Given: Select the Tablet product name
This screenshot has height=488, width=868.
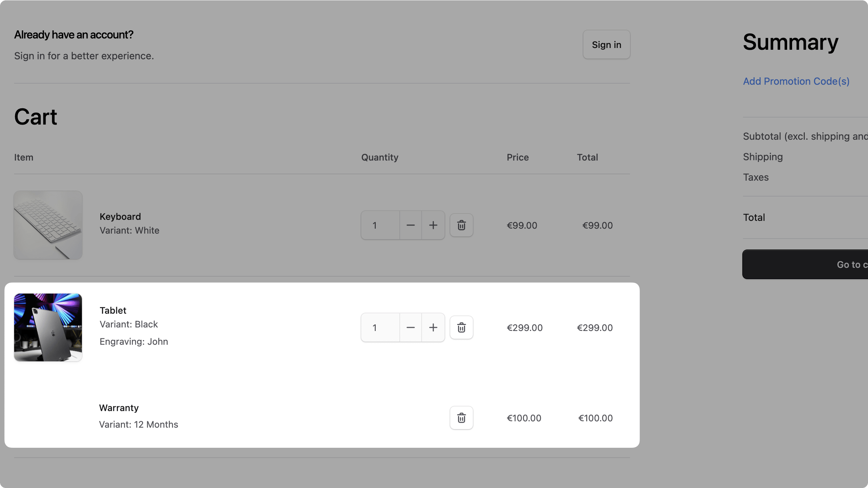Looking at the screenshot, I should 113,310.
